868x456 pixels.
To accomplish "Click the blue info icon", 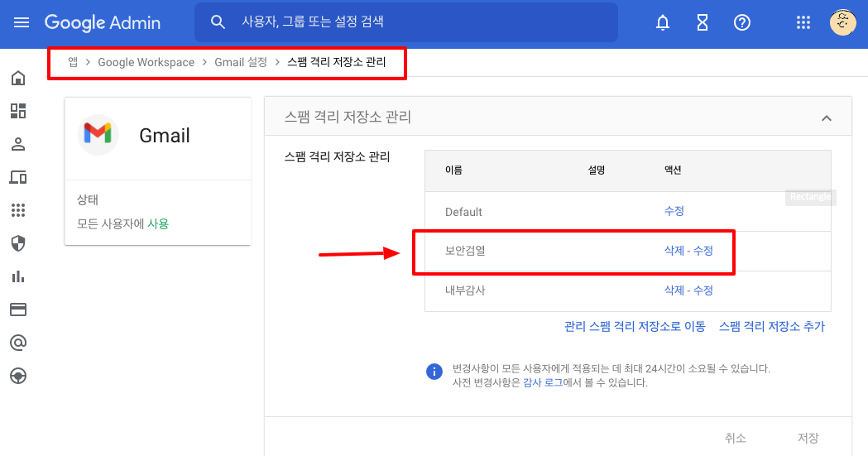I will click(434, 372).
